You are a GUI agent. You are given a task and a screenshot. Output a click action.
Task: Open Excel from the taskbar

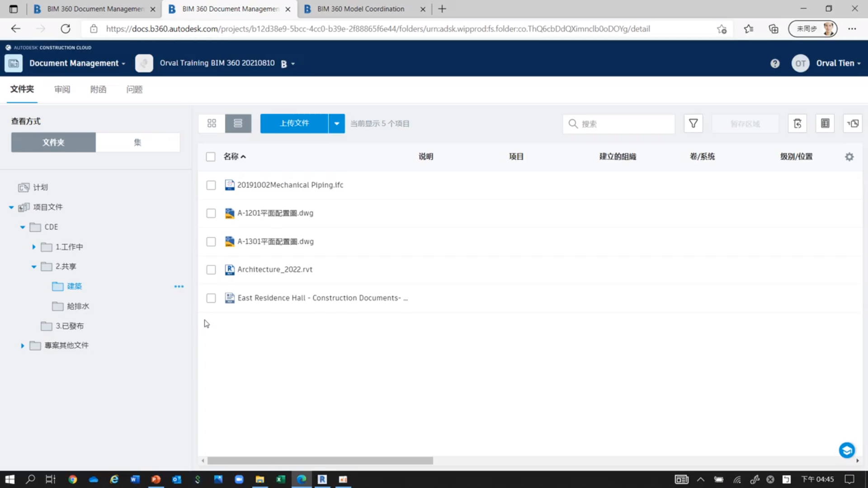281,479
